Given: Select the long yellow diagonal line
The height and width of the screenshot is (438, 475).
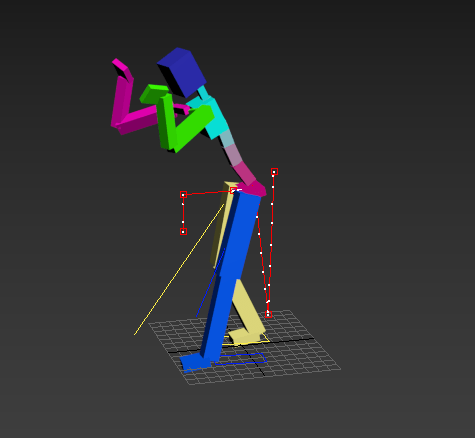Looking at the screenshot, I should [x=179, y=269].
